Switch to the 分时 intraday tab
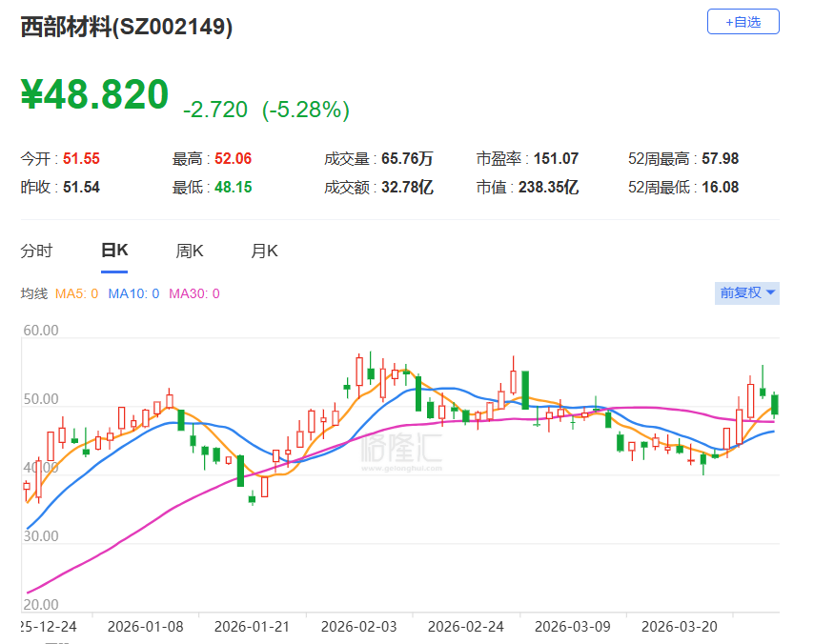 [37, 252]
